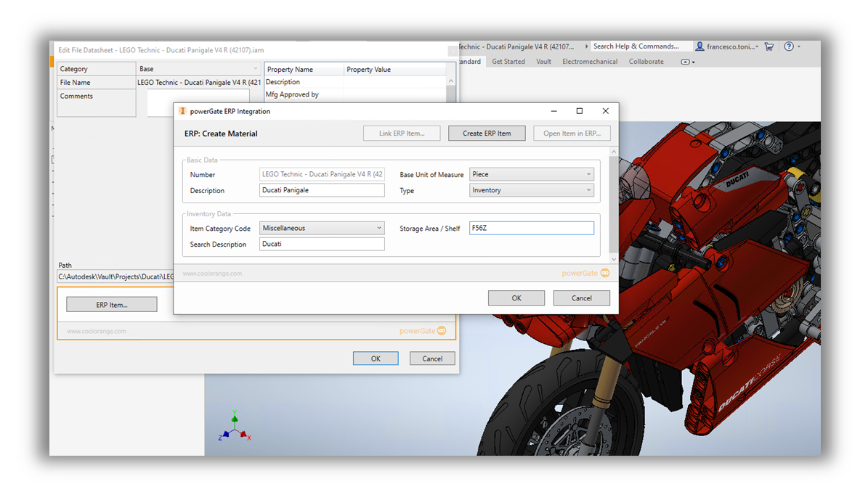This screenshot has width=868, height=492.
Task: Click the powerGate logo in the ERP dialog footer
Action: point(586,273)
